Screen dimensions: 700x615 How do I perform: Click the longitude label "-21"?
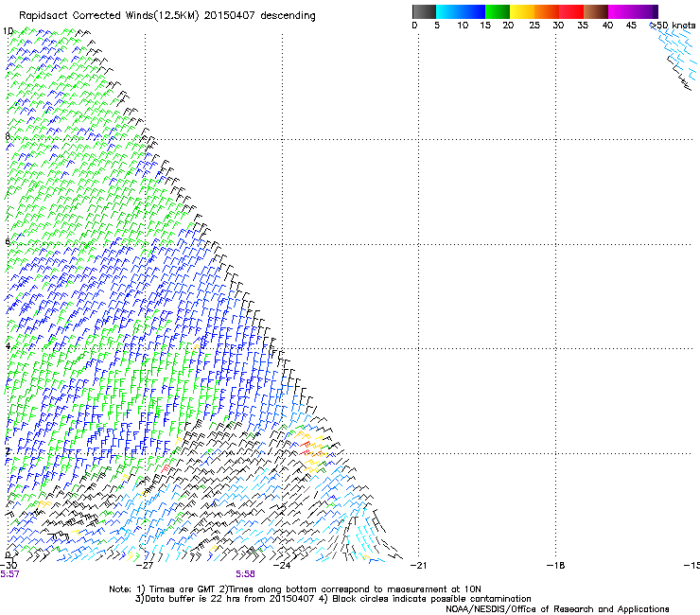click(x=418, y=565)
